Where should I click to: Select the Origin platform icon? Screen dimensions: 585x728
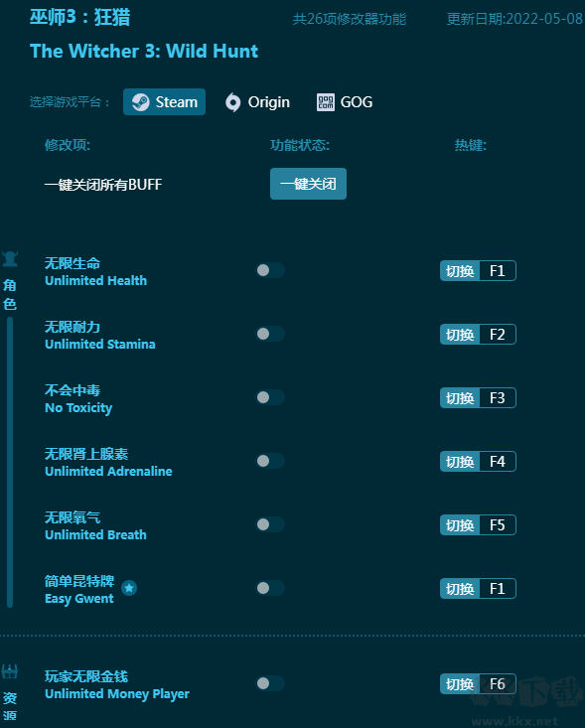coord(233,102)
